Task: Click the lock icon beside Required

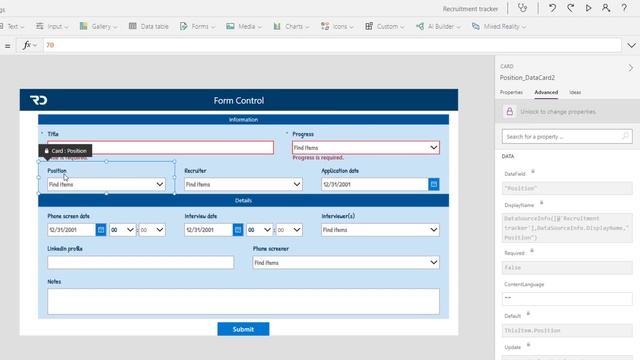Action: tap(532, 251)
